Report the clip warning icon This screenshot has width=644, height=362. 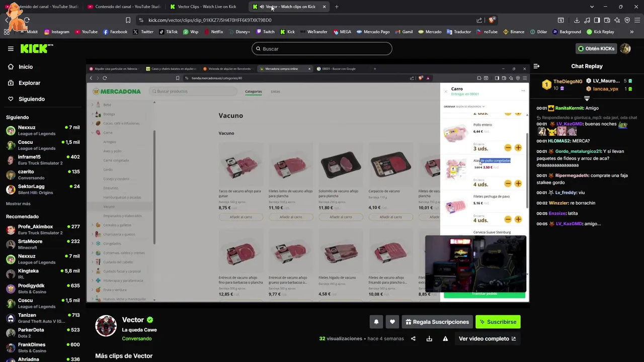tap(445, 339)
